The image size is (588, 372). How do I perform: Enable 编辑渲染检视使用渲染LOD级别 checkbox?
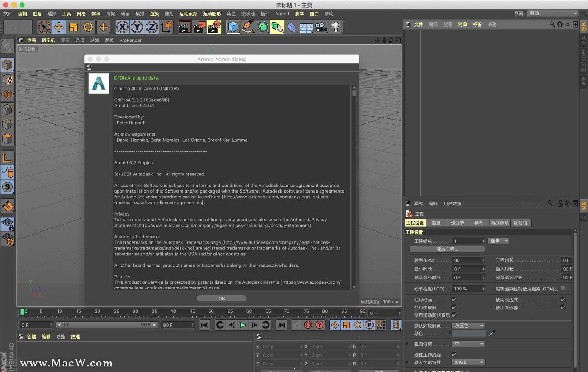coord(563,288)
